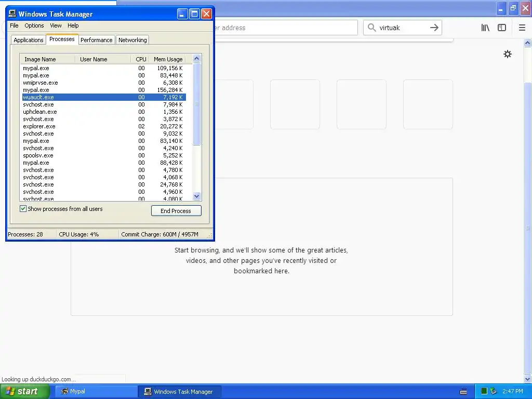532x399 pixels.
Task: Minimize the Windows Task Manager window
Action: 182,14
